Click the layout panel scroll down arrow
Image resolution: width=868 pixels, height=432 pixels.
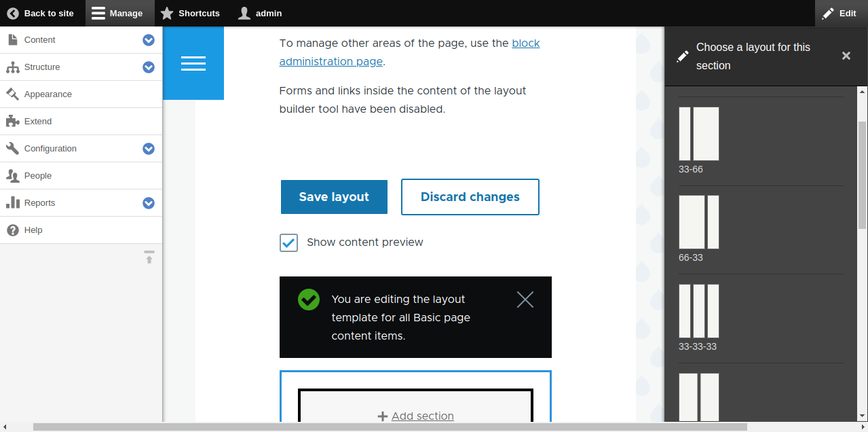pos(863,416)
